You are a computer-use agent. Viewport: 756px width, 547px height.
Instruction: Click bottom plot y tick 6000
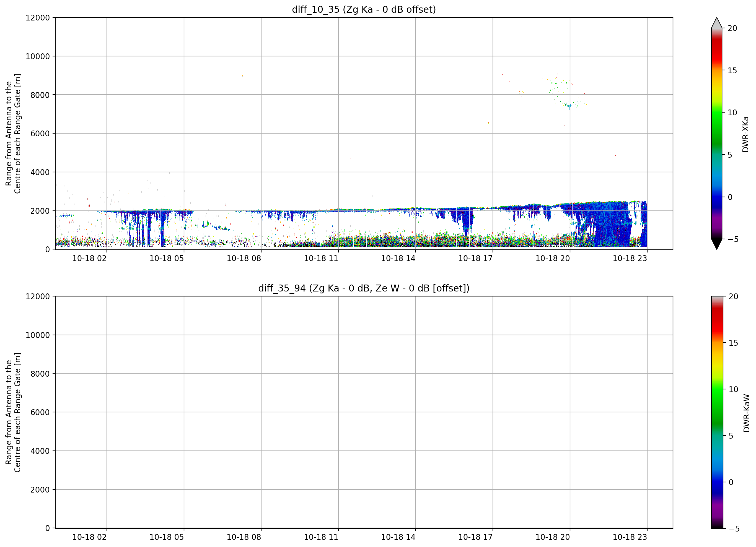(40, 412)
